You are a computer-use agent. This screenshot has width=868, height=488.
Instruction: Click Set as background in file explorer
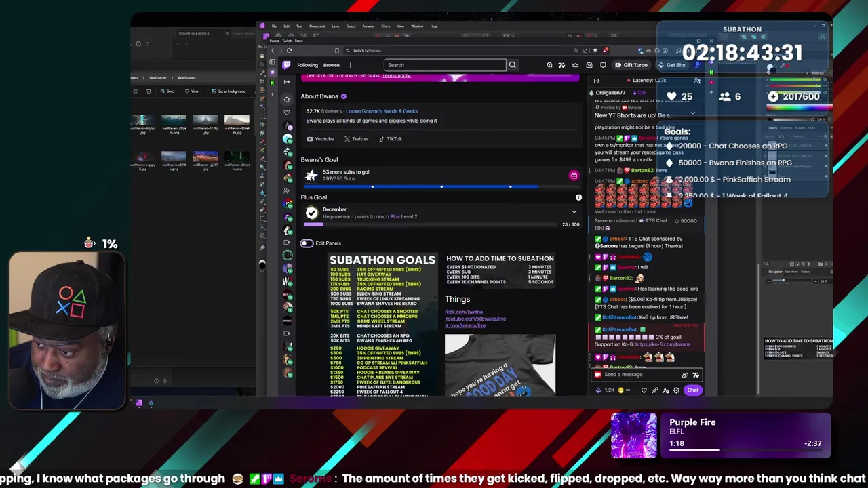229,91
